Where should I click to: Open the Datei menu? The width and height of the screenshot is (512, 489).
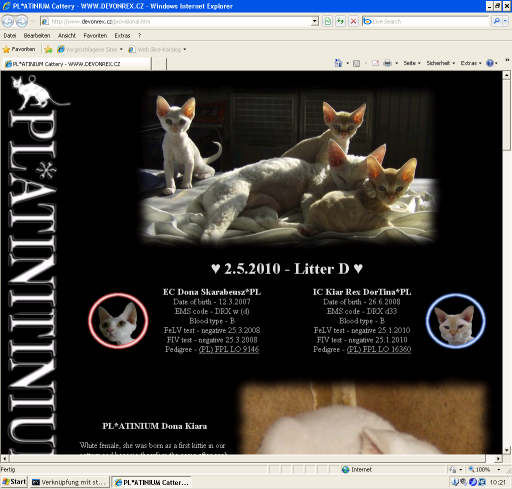[x=10, y=35]
